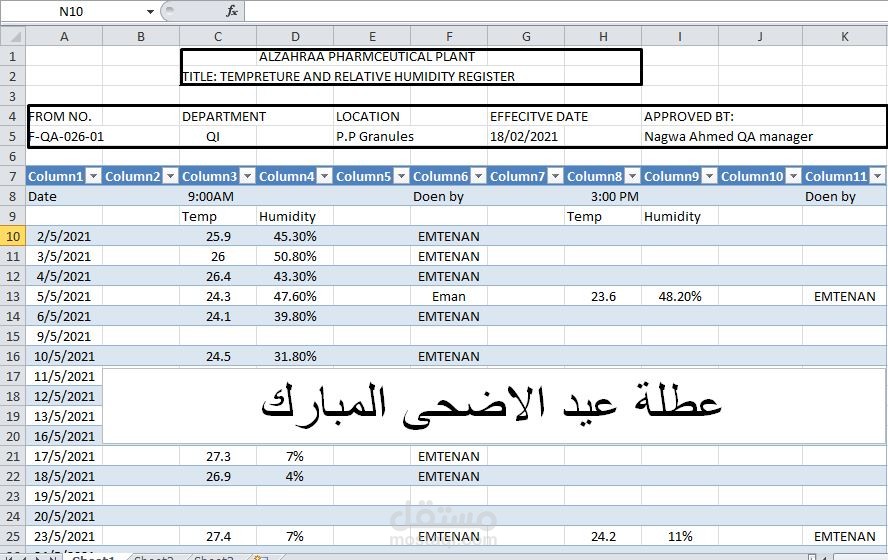Image resolution: width=888 pixels, height=560 pixels.
Task: Select column F header
Action: [449, 37]
